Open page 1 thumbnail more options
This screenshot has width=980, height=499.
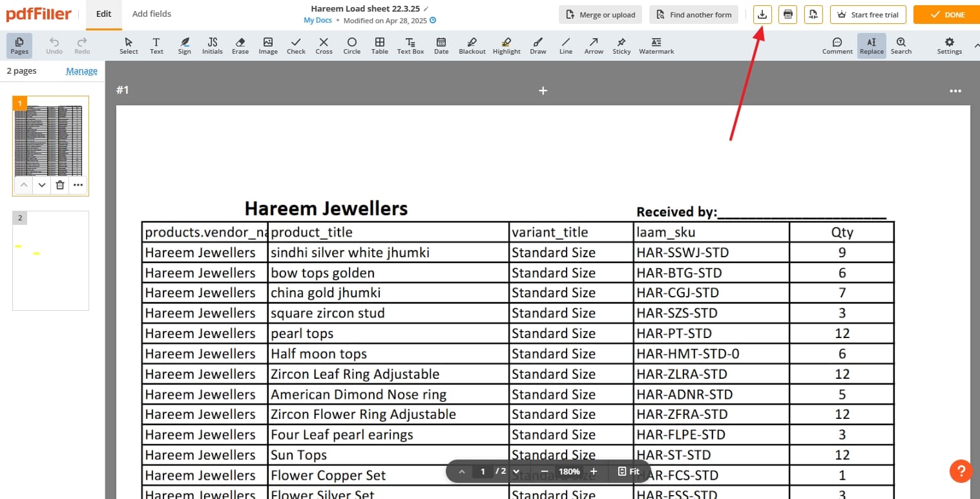78,185
